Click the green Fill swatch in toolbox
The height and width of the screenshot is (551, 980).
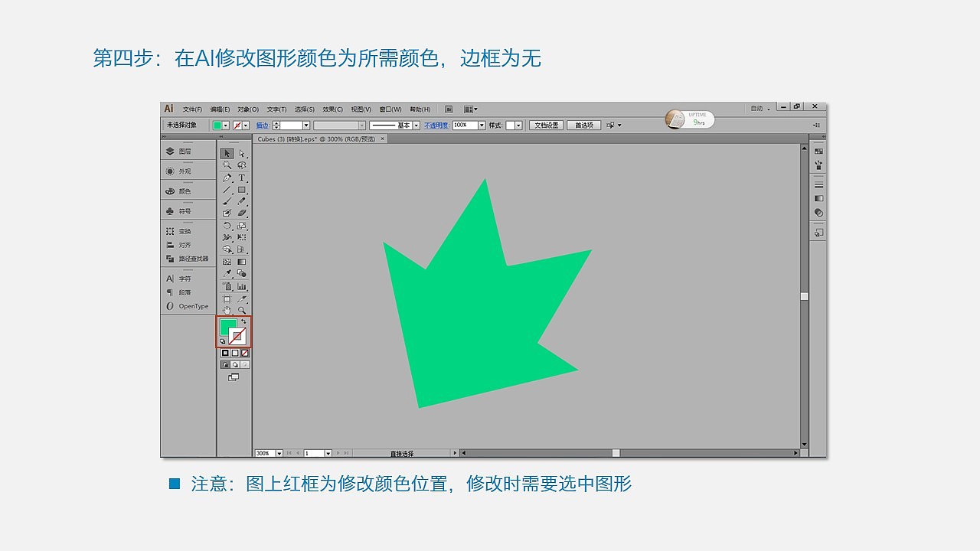tap(227, 327)
